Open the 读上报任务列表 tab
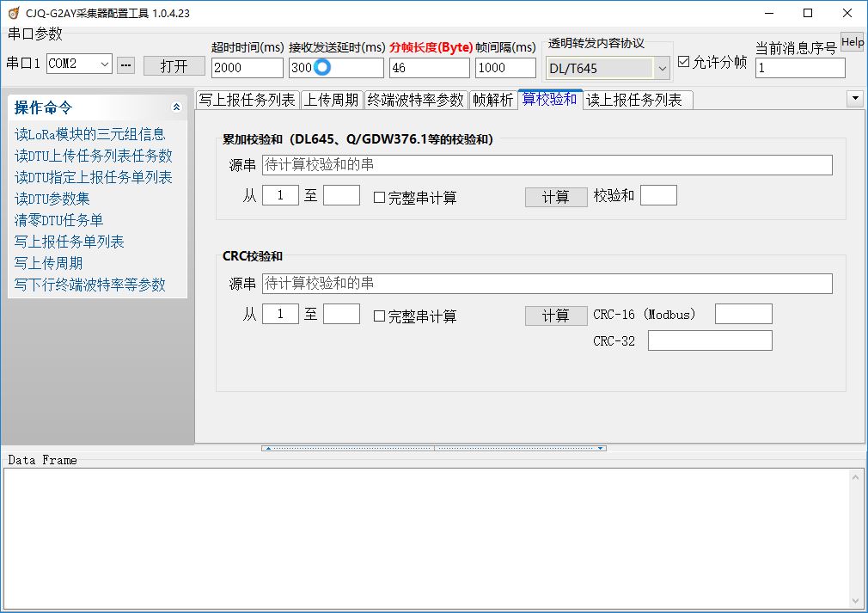Screen dimensions: 868x613 [636, 99]
